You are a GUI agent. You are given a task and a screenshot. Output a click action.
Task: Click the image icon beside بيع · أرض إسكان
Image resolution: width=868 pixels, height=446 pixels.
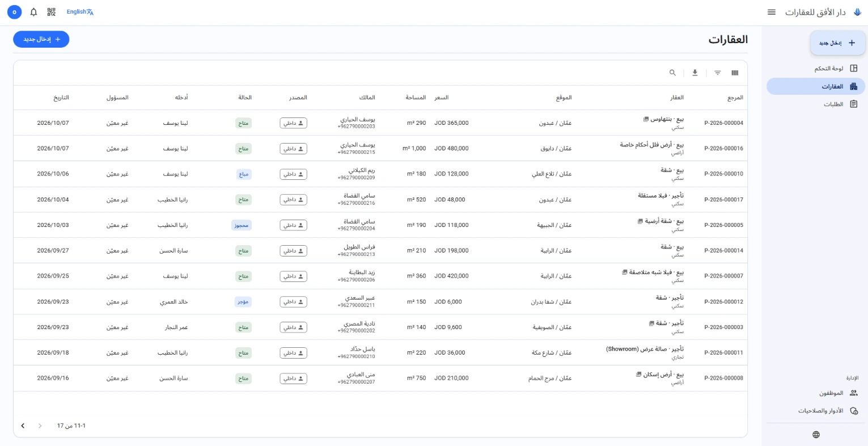[x=639, y=375]
